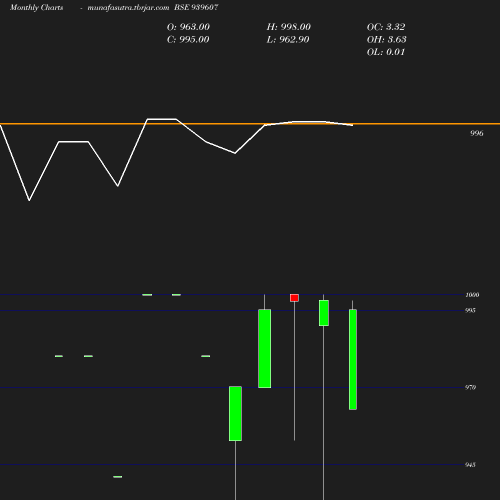This screenshot has height=500, width=500.
Task: Click the low value "L: 962.90"
Action: [x=288, y=40]
